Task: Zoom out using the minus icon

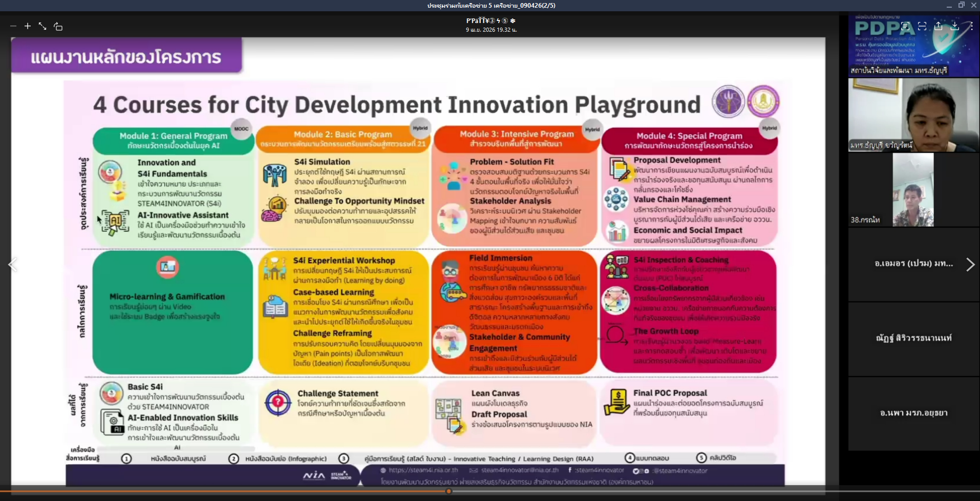Action: (13, 26)
